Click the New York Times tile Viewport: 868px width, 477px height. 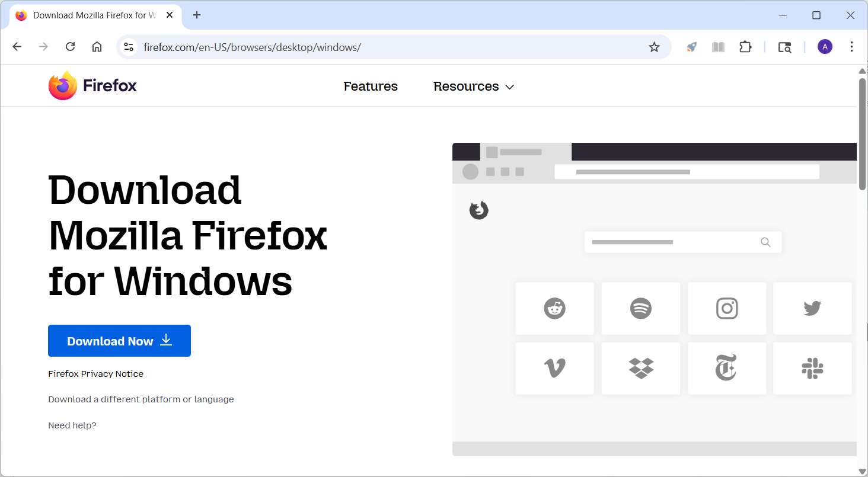click(x=727, y=369)
